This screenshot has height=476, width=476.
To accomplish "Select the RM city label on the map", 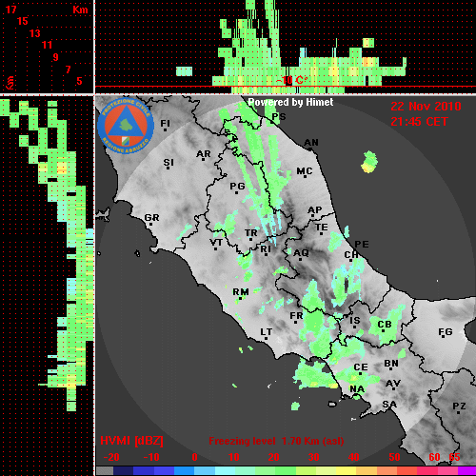I will tap(241, 292).
